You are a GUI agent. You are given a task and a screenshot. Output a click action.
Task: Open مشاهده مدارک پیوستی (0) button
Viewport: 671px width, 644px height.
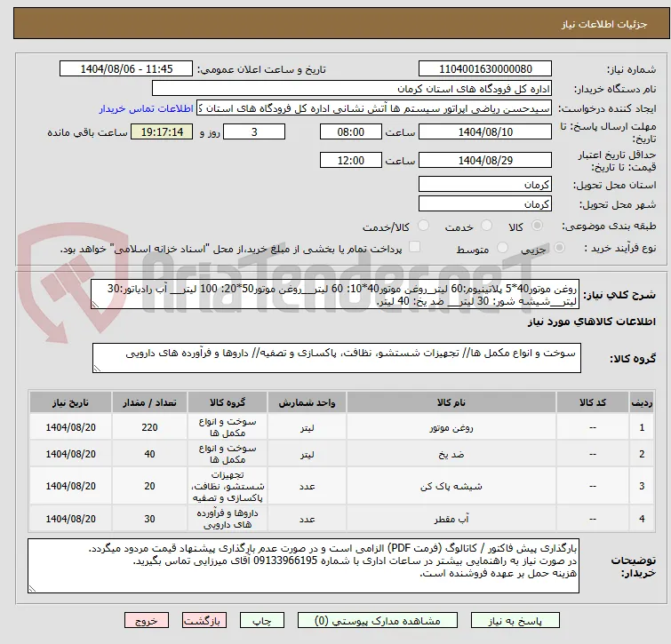pos(378,621)
